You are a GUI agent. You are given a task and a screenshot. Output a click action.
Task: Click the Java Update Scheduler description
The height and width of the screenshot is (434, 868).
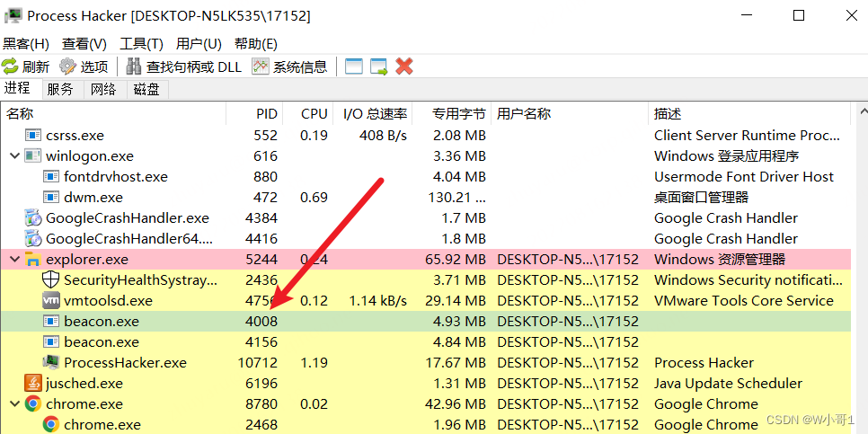(x=728, y=383)
